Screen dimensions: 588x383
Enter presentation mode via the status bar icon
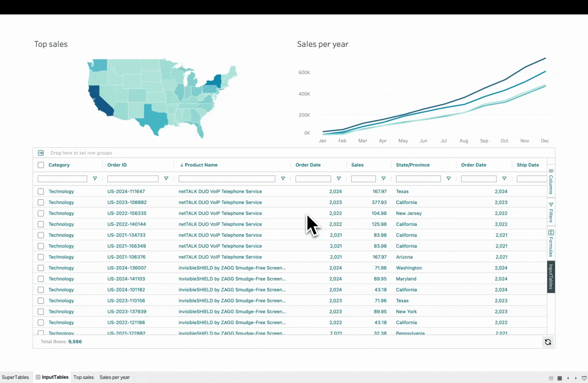point(584,378)
